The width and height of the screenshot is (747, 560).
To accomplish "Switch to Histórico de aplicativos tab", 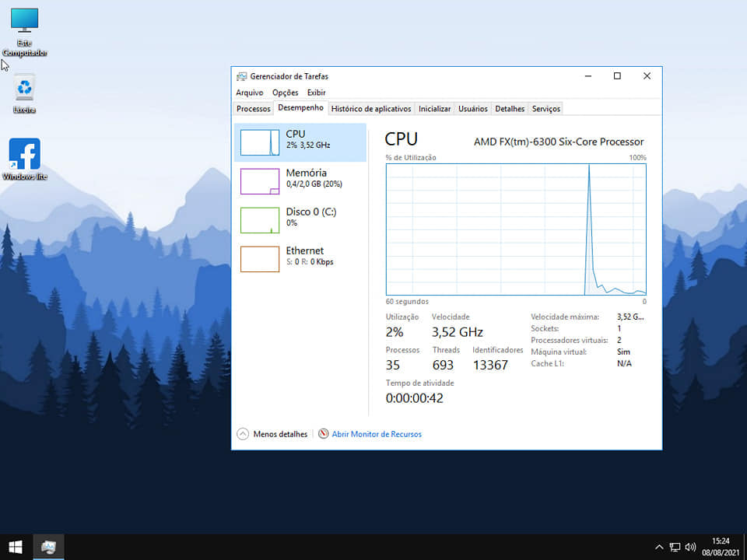I will [x=371, y=109].
